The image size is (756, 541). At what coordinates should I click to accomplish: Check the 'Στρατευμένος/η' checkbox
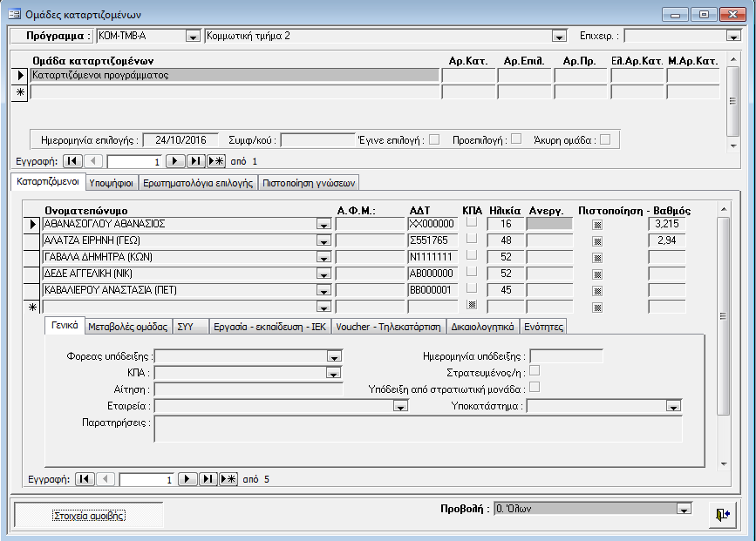(535, 371)
